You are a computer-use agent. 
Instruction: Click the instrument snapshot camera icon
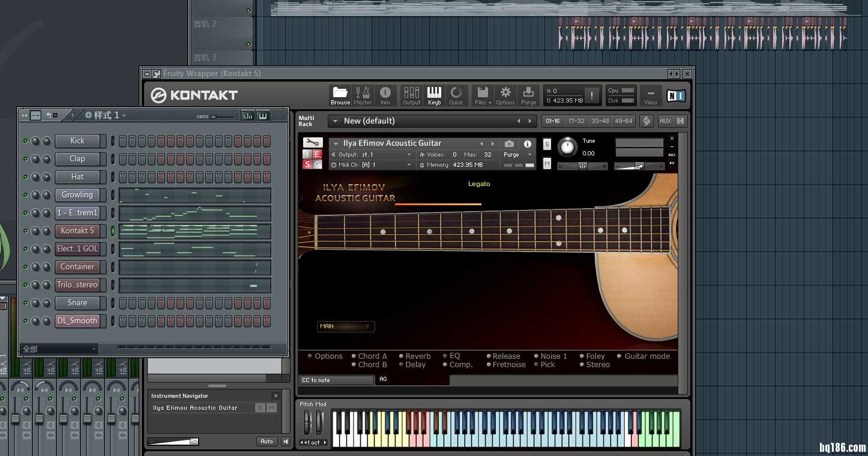pyautogui.click(x=509, y=144)
